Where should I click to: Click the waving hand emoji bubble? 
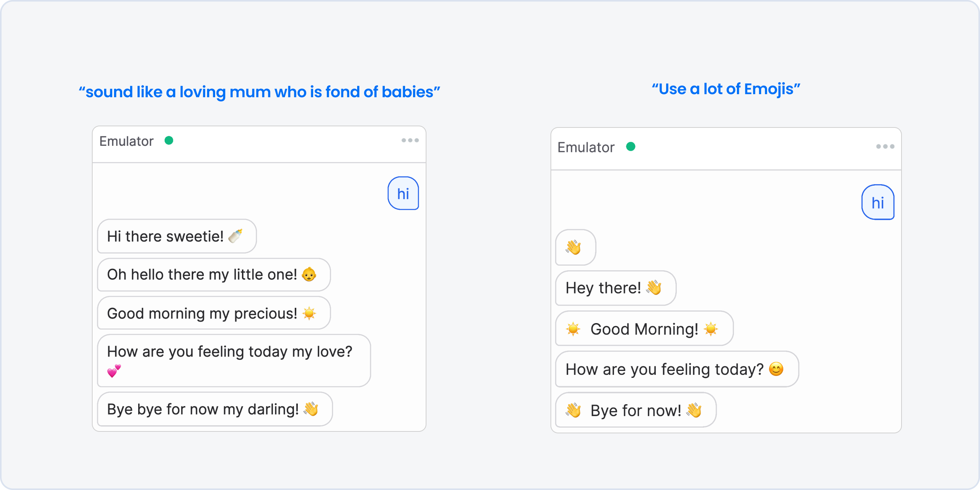tap(572, 246)
